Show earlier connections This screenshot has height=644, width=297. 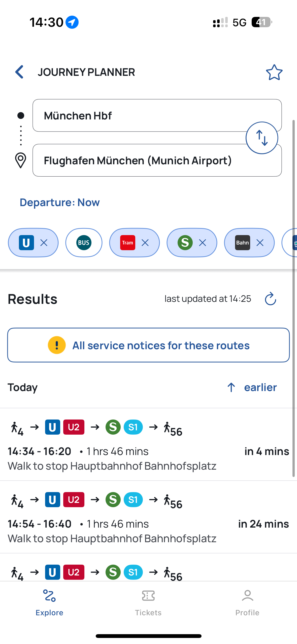252,387
